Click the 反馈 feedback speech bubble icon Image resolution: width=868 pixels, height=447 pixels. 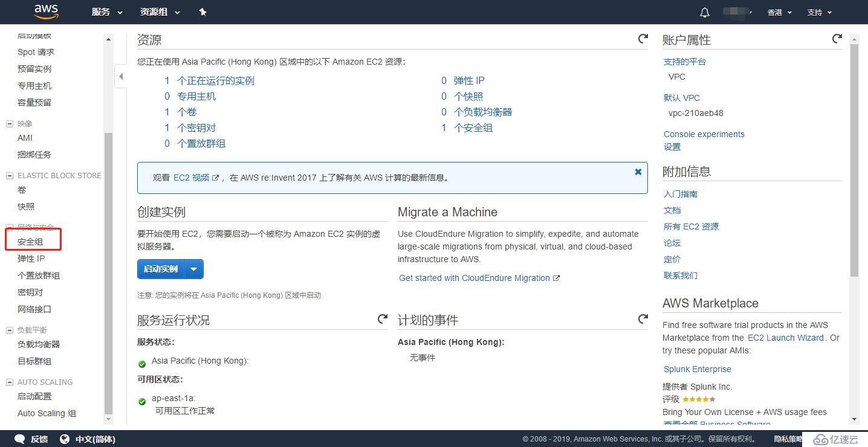(20, 439)
